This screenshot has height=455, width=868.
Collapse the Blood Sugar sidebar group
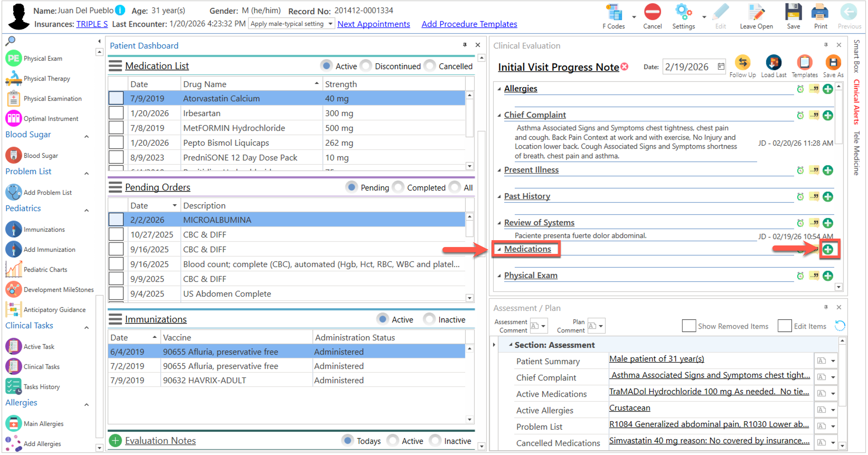[87, 136]
